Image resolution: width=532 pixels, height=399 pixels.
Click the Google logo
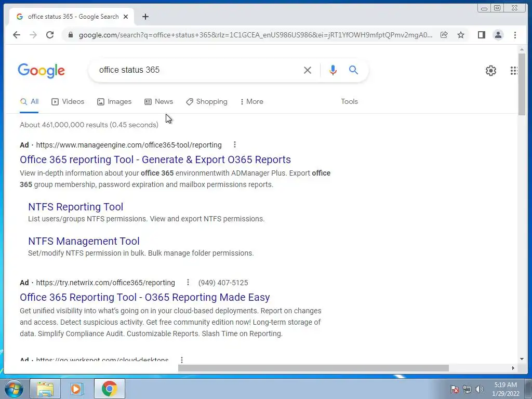coord(41,70)
